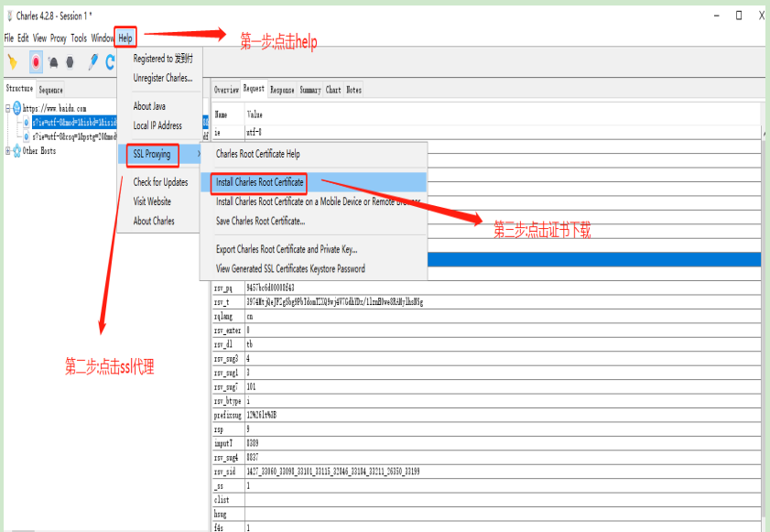
Task: Click the globe icon beside www.baidu.com
Action: pyautogui.click(x=17, y=107)
